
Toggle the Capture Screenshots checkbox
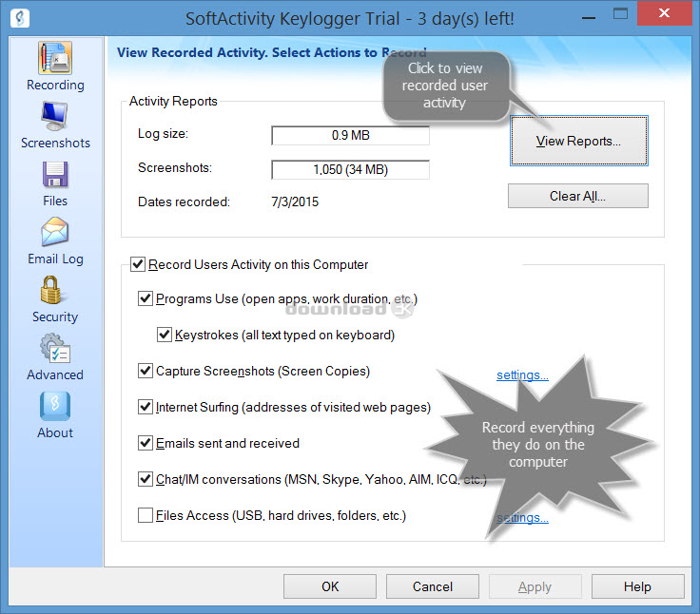(146, 372)
